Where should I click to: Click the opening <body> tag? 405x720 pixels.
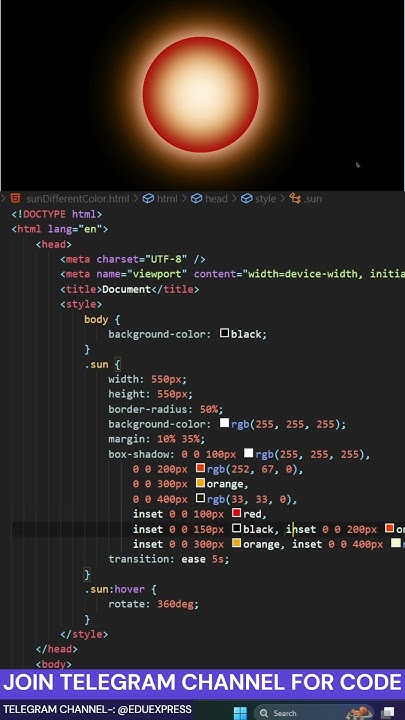click(x=54, y=664)
